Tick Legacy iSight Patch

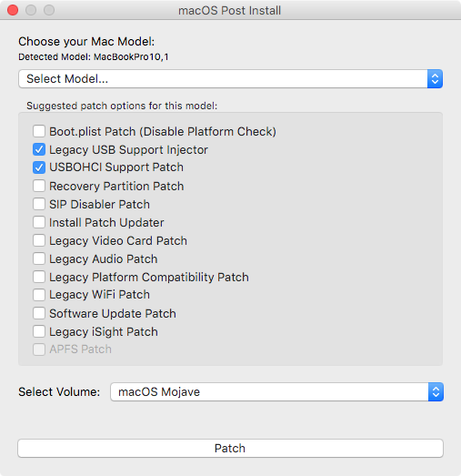(x=39, y=331)
